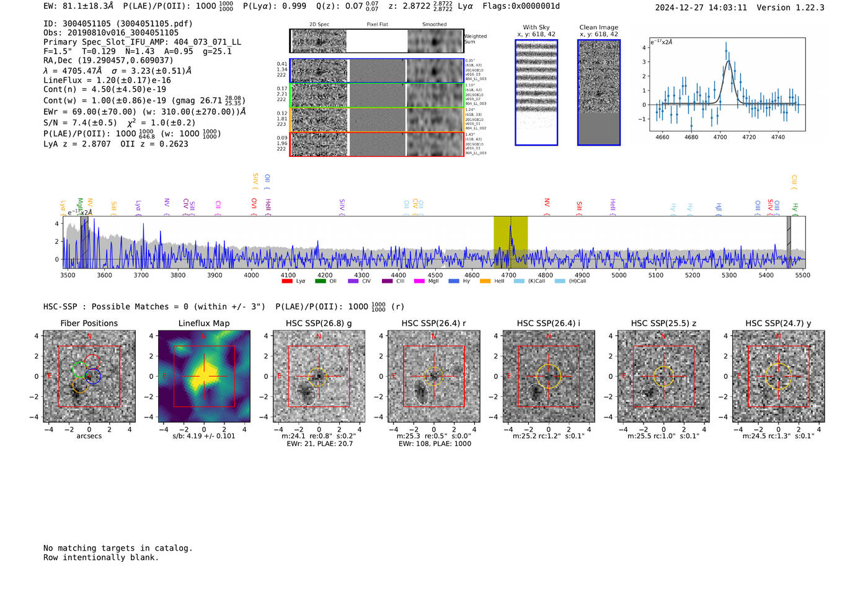The width and height of the screenshot is (868, 591).
Task: Click the m:24.5 rc:1.3" caption under y
Action: click(779, 436)
